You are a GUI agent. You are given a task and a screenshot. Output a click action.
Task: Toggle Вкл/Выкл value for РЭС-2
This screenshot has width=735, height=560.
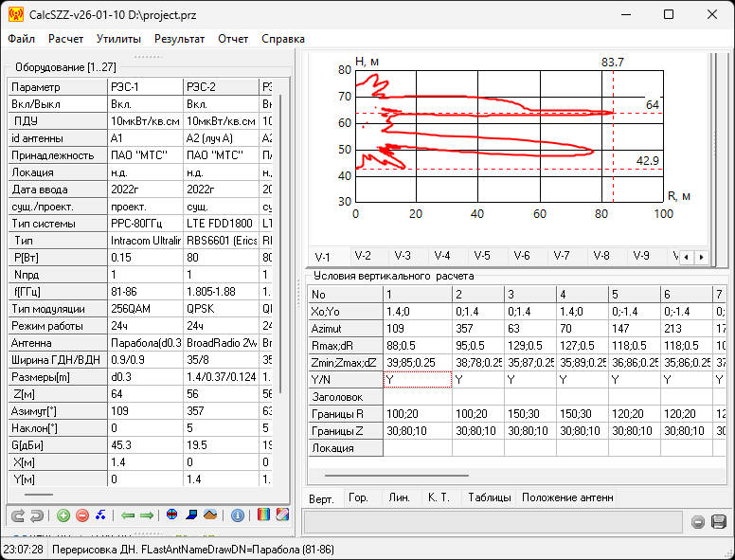(x=221, y=104)
